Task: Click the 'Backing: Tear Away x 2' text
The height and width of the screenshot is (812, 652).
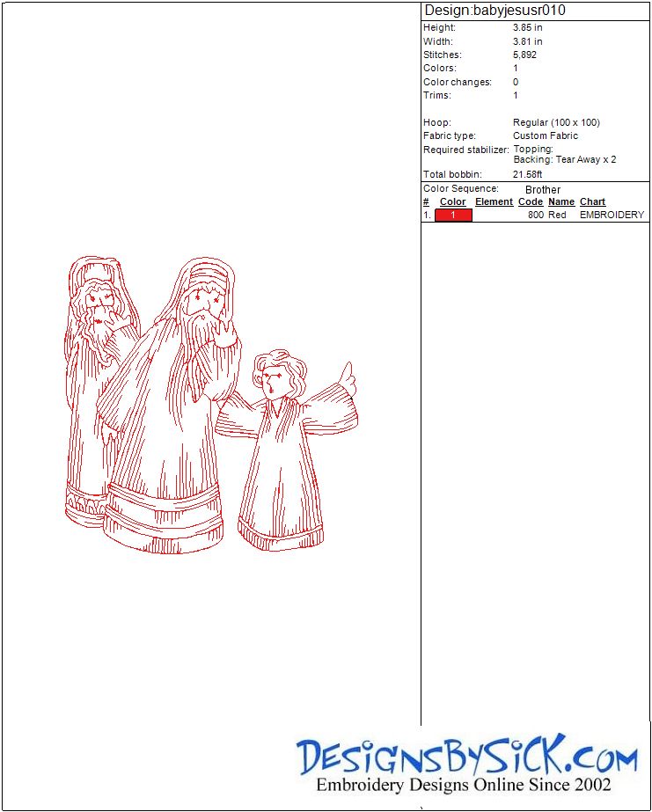Action: pyautogui.click(x=564, y=159)
